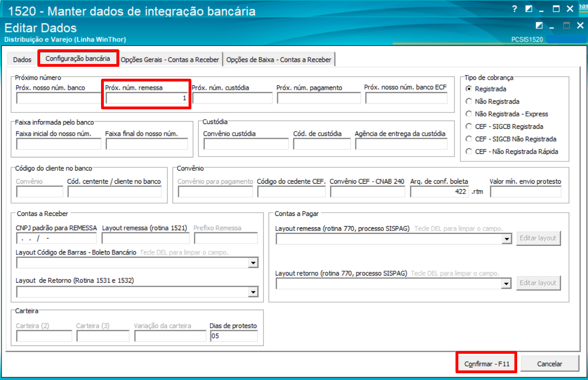The width and height of the screenshot is (588, 380).
Task: Open Layout de Retorno dropdown
Action: click(253, 292)
